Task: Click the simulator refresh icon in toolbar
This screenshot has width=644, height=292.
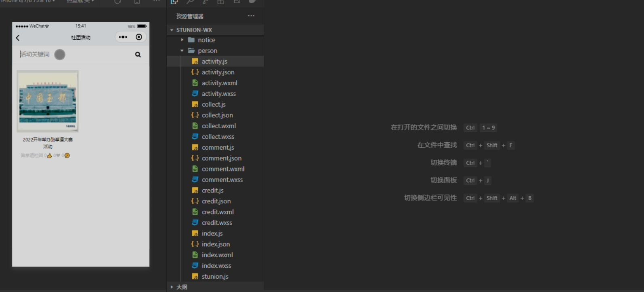Action: (118, 2)
